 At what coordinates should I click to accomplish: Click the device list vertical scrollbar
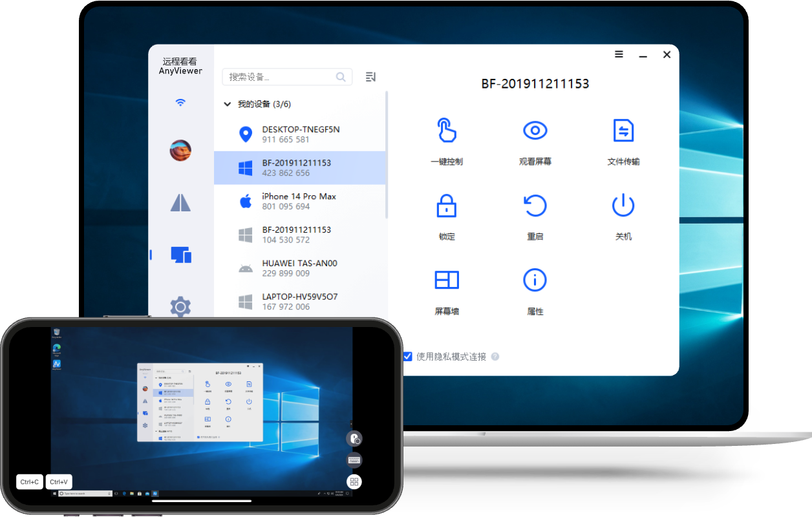pyautogui.click(x=387, y=155)
